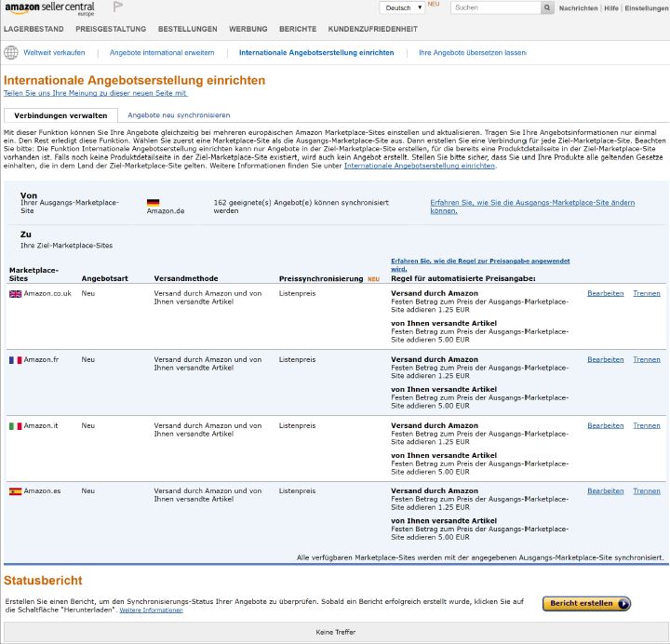670x644 pixels.
Task: Click Trennen for Amazon.es
Action: click(647, 491)
